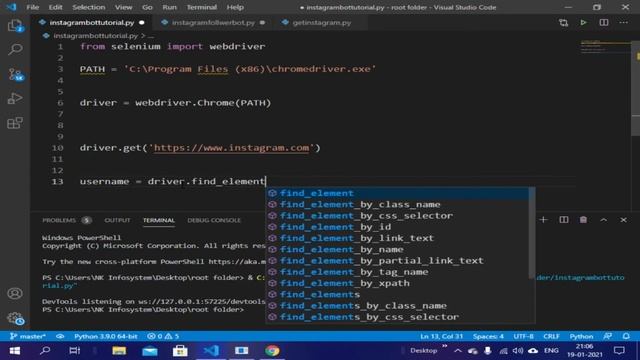This screenshot has height=360, width=640.
Task: Open the File menu
Action: point(33,7)
